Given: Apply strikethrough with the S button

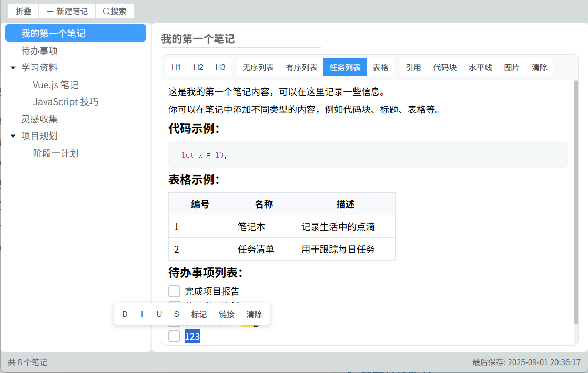Looking at the screenshot, I should (x=177, y=314).
